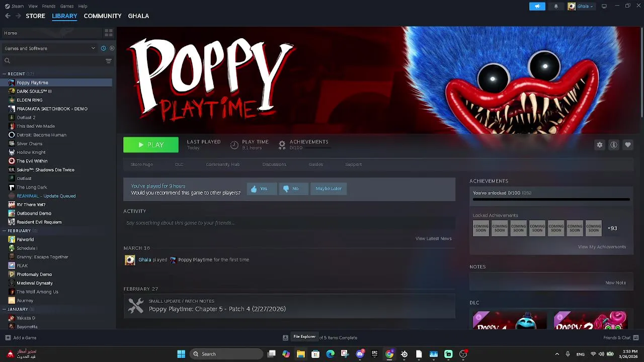Open File Explorer in taskbar
The width and height of the screenshot is (644, 362).
click(300, 354)
